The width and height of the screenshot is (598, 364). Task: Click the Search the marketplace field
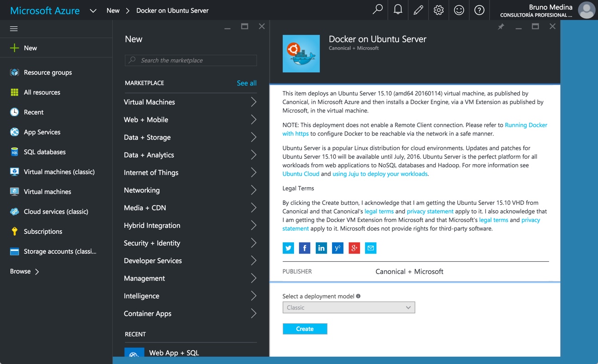click(x=191, y=60)
